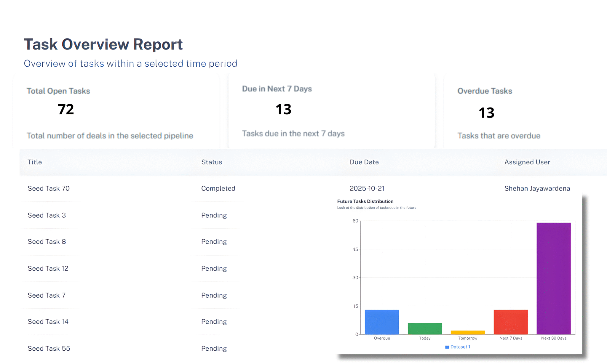Select the Seed Task 12 entry
Image resolution: width=607 pixels, height=364 pixels.
pos(48,268)
